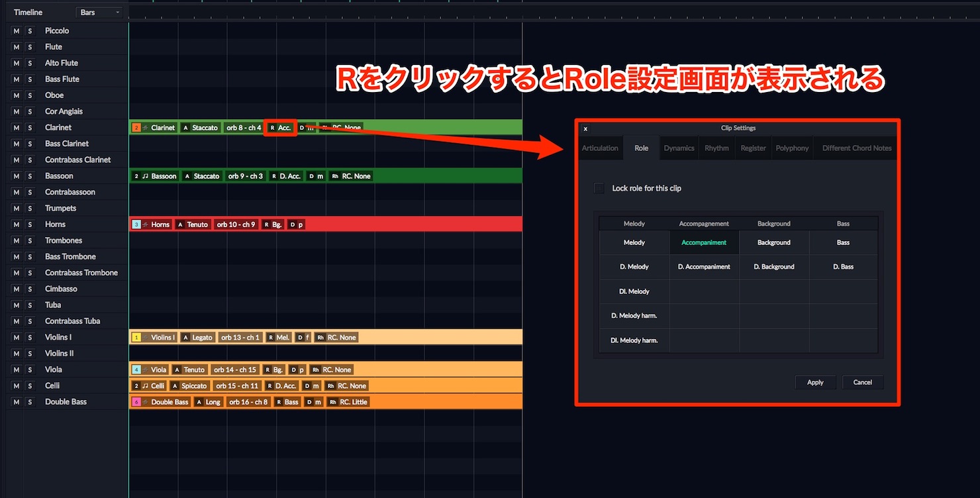Click the Celli clip's orb 15 - ch 11 tag
This screenshot has width=980, height=498.
[x=237, y=386]
